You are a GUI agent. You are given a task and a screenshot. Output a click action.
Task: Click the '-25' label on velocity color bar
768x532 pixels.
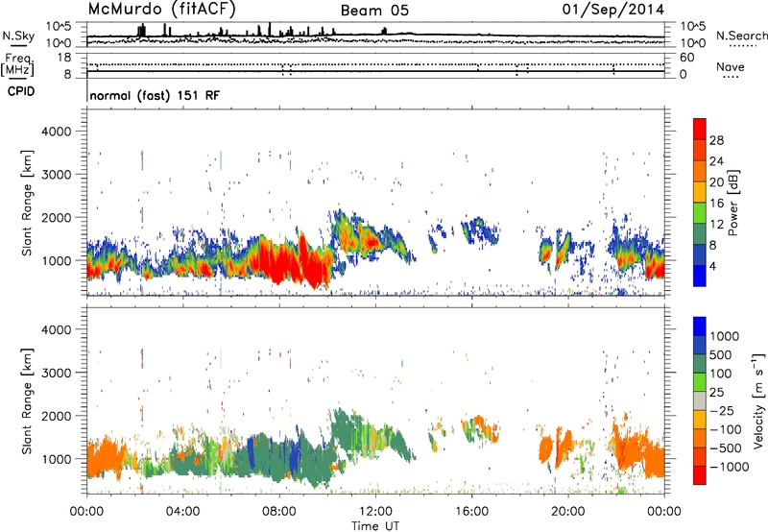pos(723,410)
